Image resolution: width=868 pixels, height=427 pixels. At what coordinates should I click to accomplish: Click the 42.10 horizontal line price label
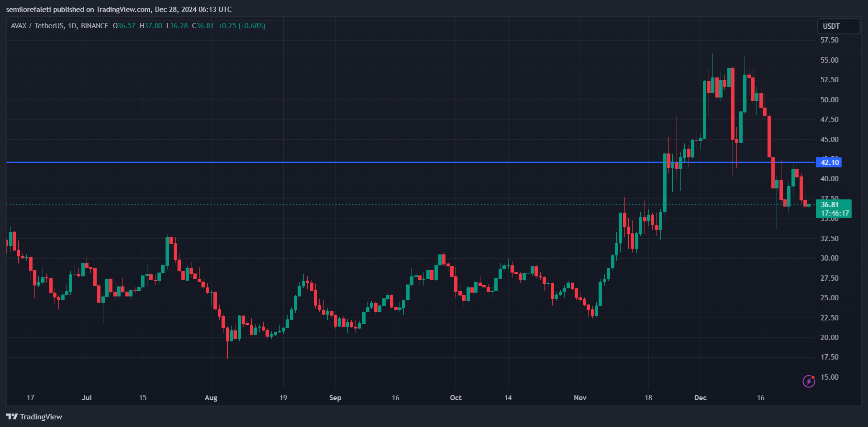point(829,163)
